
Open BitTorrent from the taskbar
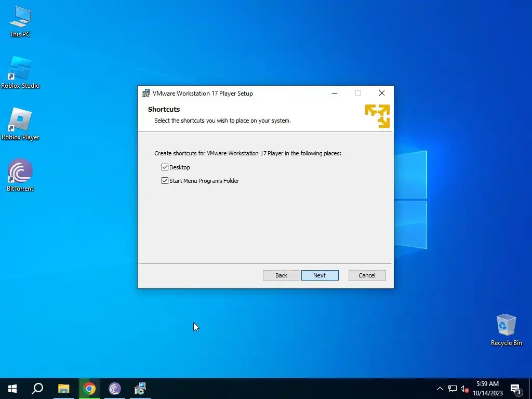115,389
